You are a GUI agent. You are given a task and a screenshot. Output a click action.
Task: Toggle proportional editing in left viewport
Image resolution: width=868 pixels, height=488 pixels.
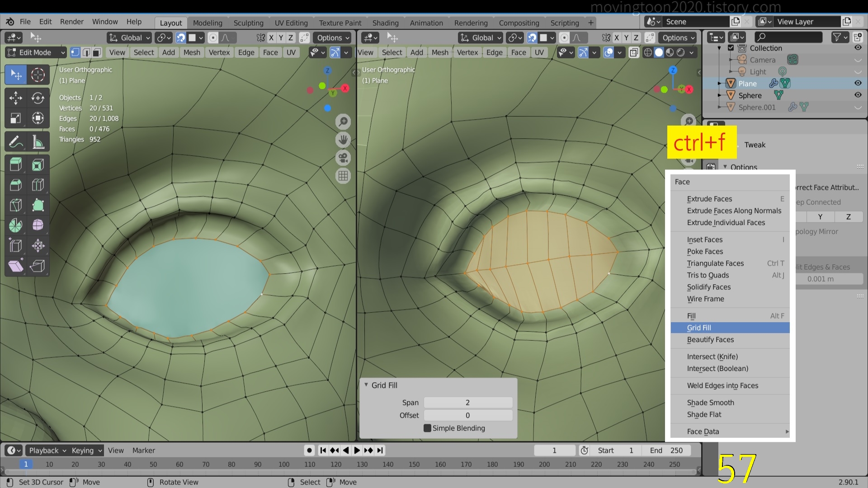213,38
